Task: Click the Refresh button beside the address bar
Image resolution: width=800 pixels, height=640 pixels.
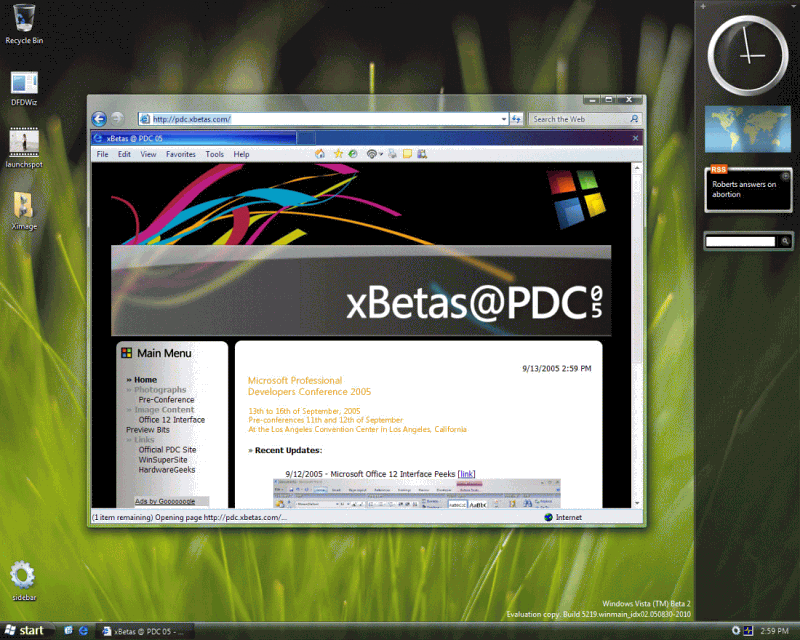Action: pyautogui.click(x=516, y=119)
